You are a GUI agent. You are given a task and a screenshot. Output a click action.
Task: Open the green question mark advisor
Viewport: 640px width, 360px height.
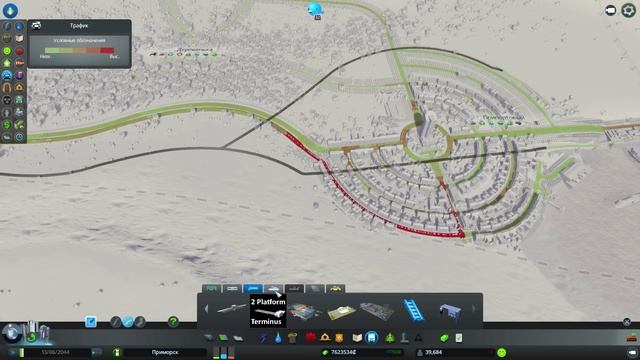(173, 322)
